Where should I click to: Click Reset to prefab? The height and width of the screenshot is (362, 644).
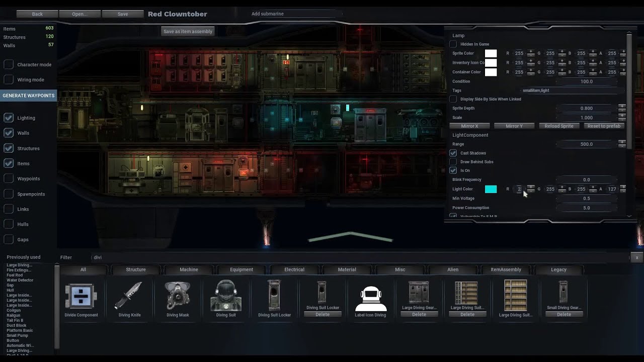pyautogui.click(x=604, y=126)
